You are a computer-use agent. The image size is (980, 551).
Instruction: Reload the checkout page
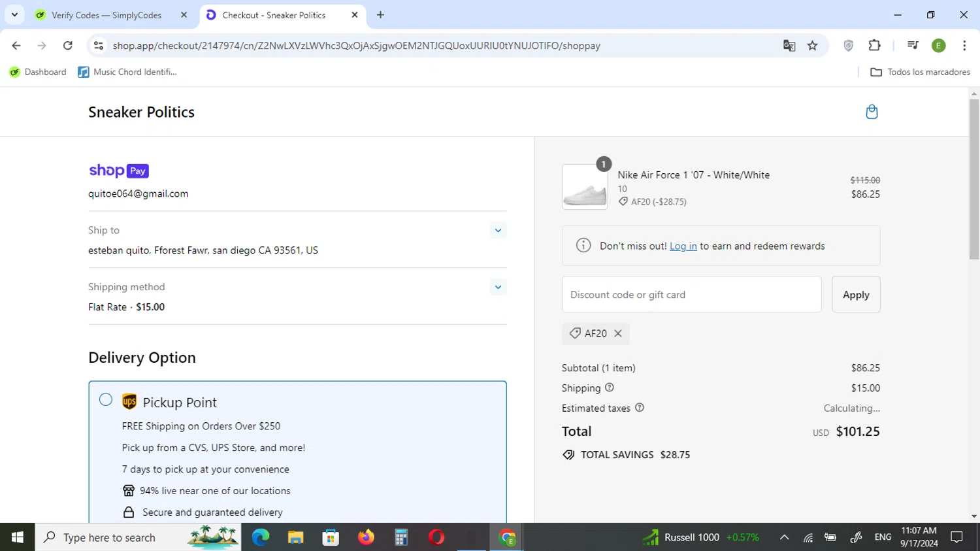click(68, 46)
